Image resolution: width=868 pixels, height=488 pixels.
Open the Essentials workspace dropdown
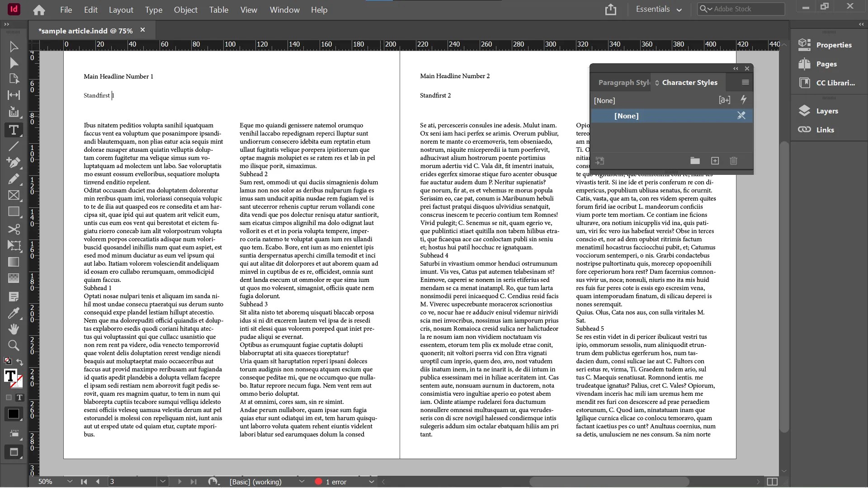click(x=659, y=9)
